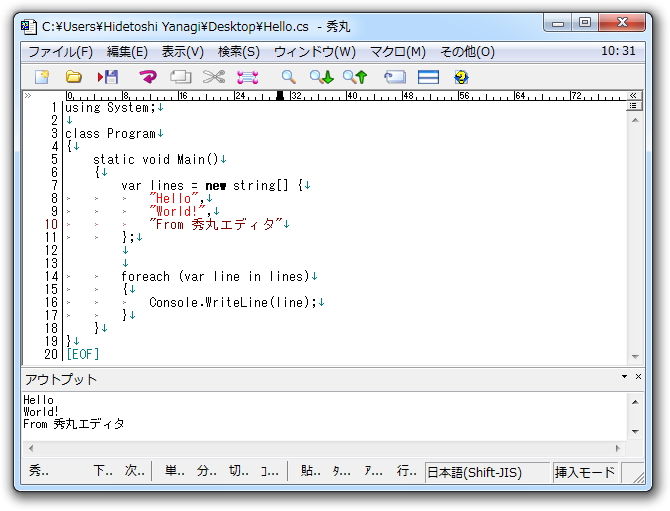670x511 pixels.
Task: Find previous with magnifier up-arrow icon
Action: (x=355, y=77)
